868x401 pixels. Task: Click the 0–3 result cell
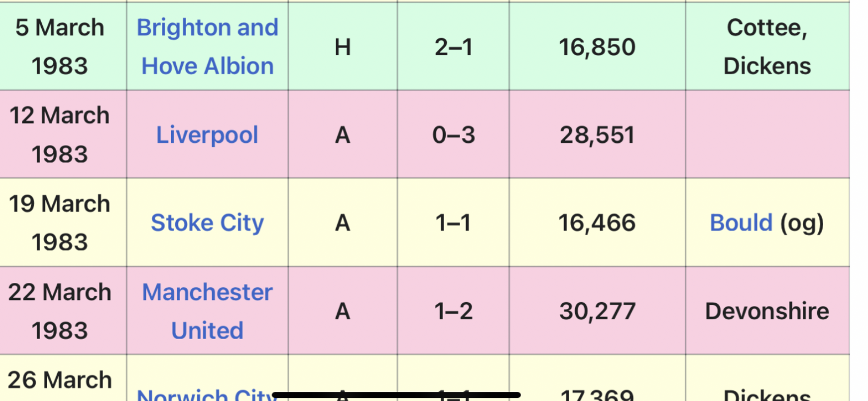(453, 134)
